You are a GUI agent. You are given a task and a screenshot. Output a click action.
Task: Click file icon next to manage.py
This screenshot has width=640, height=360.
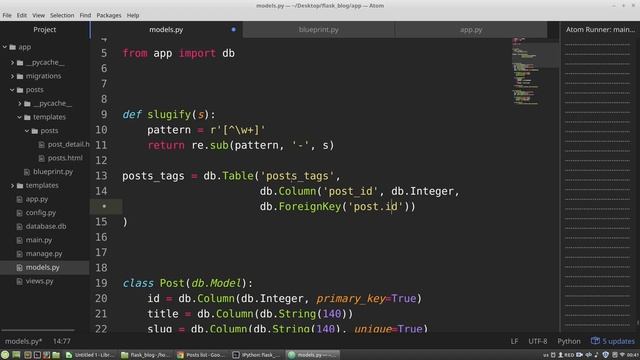click(x=19, y=253)
